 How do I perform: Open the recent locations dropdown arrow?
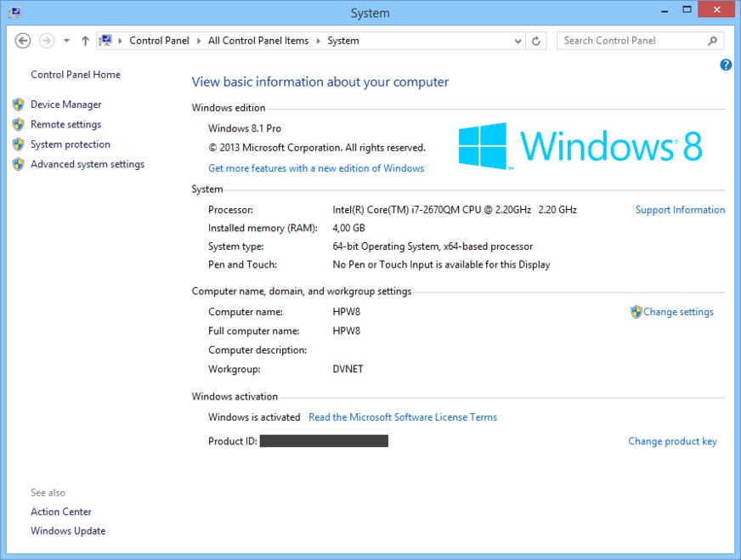(67, 41)
